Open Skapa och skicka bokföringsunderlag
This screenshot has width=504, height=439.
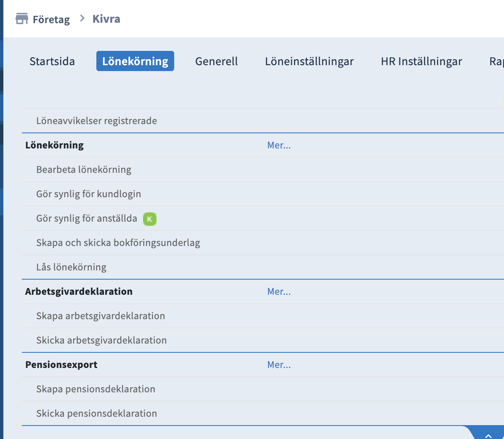click(x=118, y=243)
